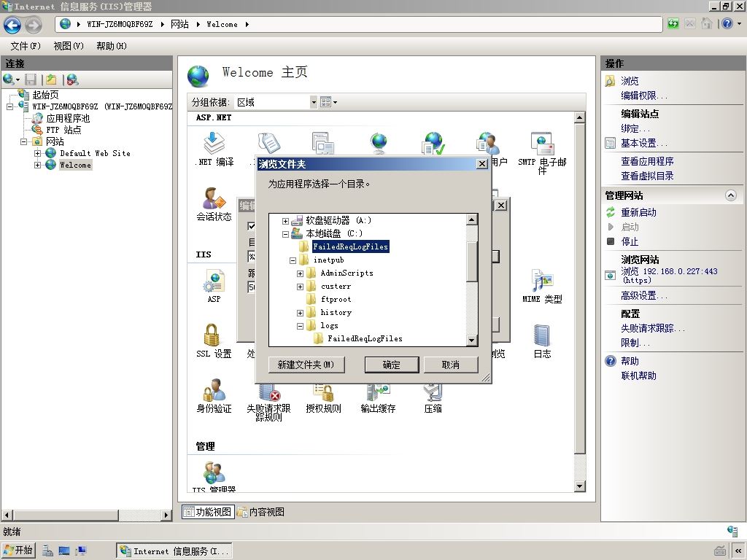Viewport: 747px width, 560px height.
Task: Open the 文件(F) menu
Action: (x=26, y=46)
